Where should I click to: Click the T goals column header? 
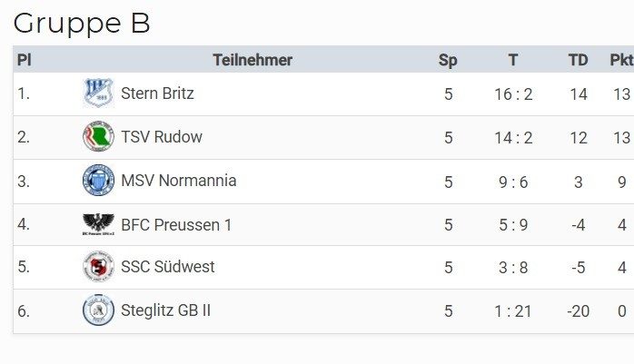coord(513,60)
